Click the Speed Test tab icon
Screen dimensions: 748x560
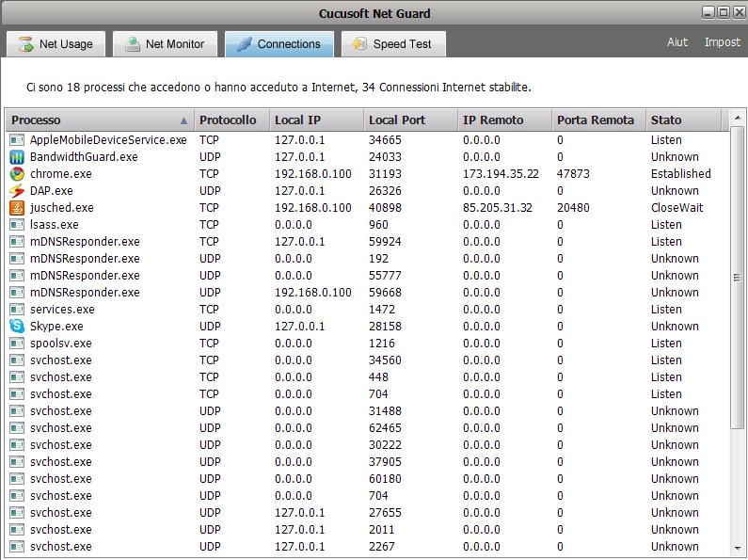359,44
